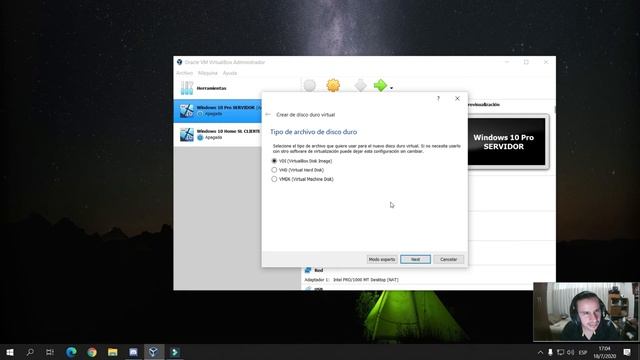Show hidden system tray icons
The image size is (640, 360).
tap(540, 352)
